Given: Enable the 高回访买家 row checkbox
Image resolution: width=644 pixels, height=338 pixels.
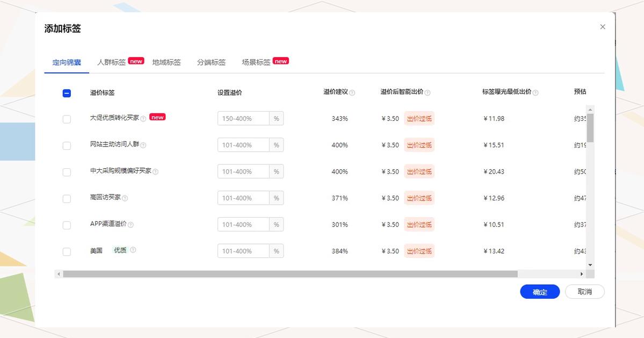Looking at the screenshot, I should click(x=67, y=198).
